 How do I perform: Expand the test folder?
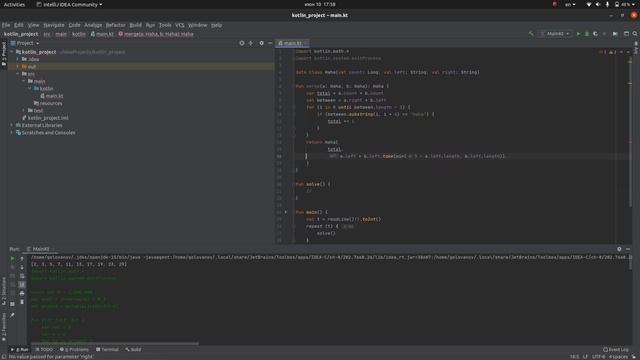pos(24,111)
